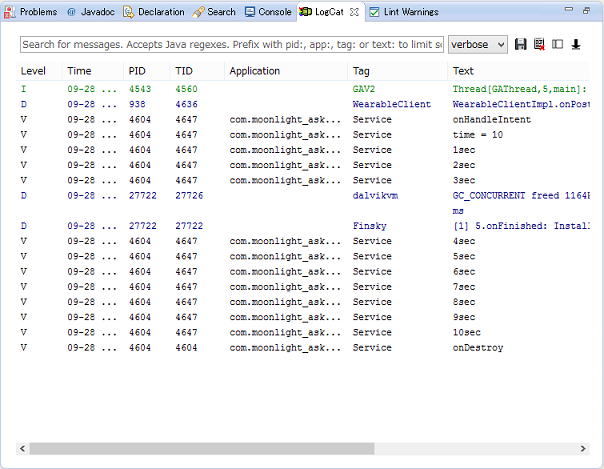The width and height of the screenshot is (604, 469).
Task: Select the 'time = 10' log message
Action: tap(478, 135)
